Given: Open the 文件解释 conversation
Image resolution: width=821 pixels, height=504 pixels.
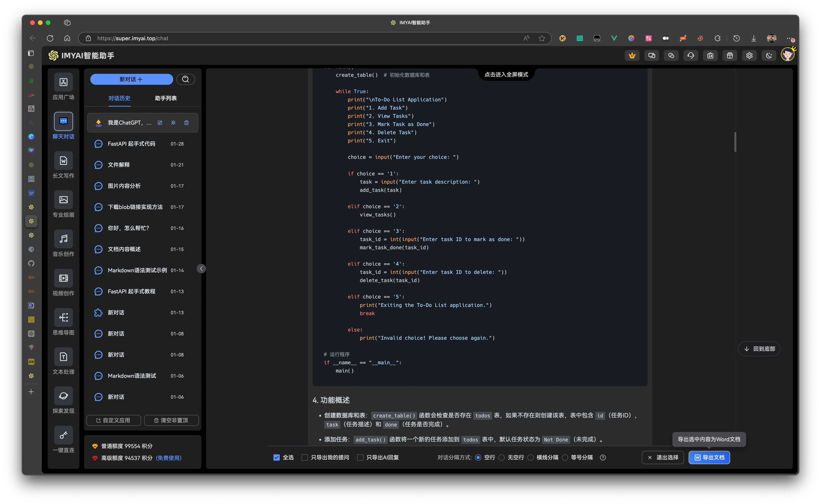Looking at the screenshot, I should pyautogui.click(x=142, y=165).
